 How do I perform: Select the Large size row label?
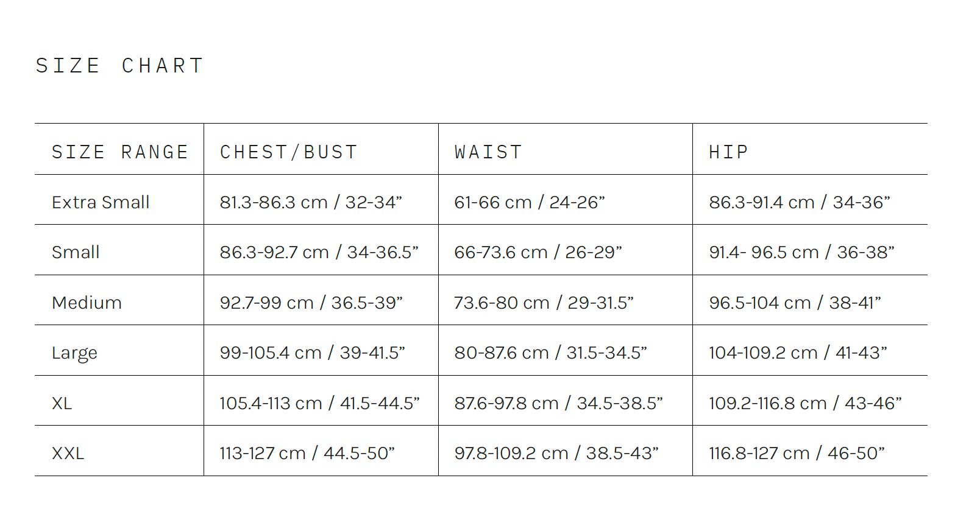coord(74,353)
